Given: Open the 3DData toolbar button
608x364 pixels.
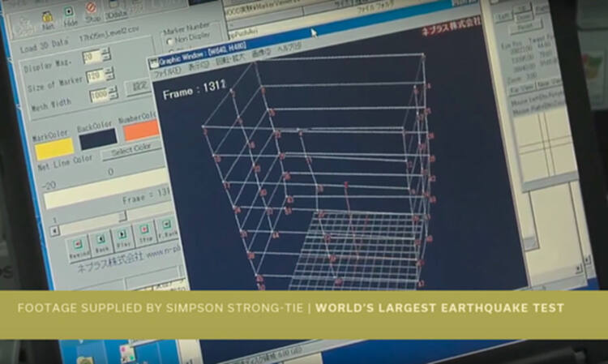Looking at the screenshot, I should click(116, 10).
